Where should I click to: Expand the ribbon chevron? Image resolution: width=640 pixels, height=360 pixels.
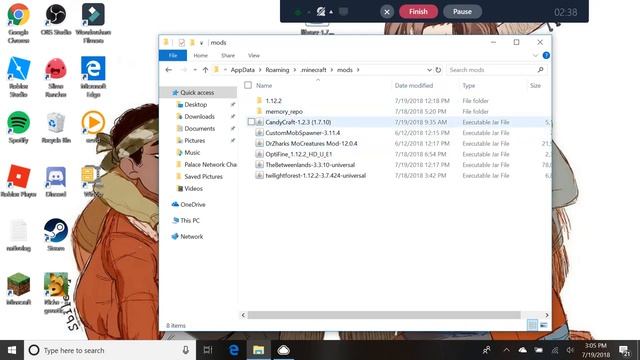coord(535,55)
